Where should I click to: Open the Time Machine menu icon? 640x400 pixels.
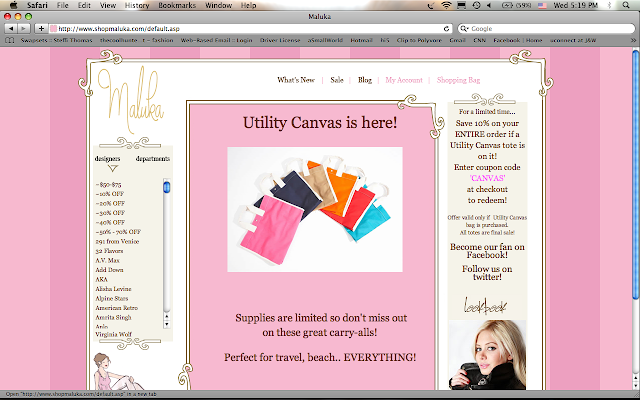click(476, 5)
